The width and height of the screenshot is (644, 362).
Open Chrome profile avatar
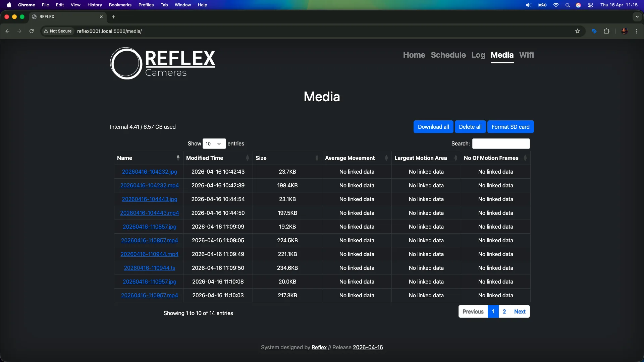click(624, 31)
